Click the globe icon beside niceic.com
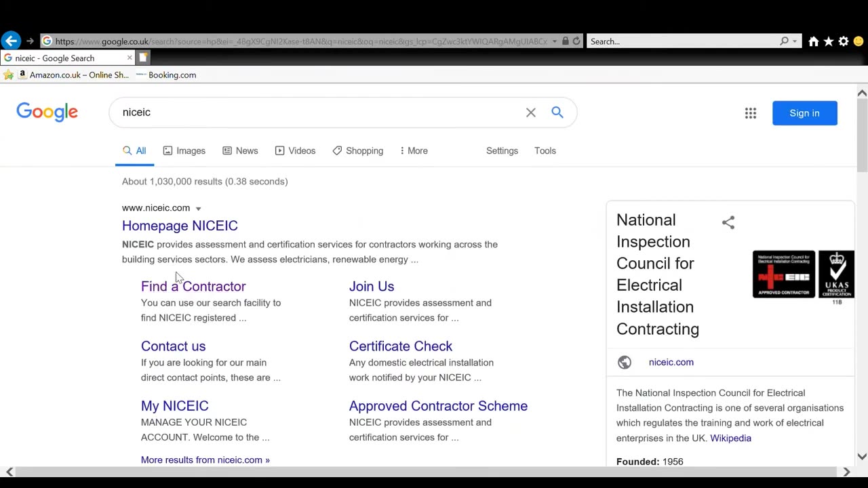 pyautogui.click(x=625, y=363)
